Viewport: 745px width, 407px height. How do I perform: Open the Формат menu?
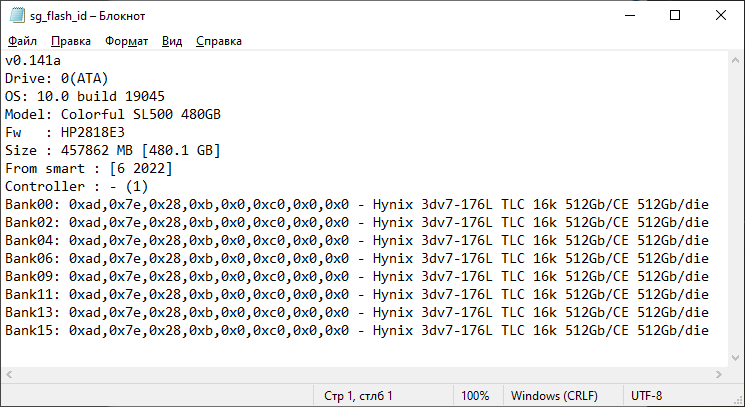(x=126, y=41)
